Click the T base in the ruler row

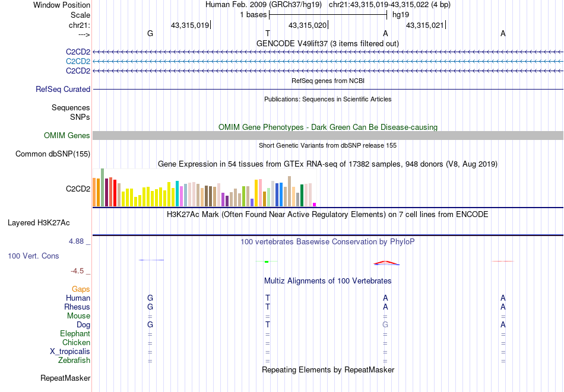click(268, 33)
